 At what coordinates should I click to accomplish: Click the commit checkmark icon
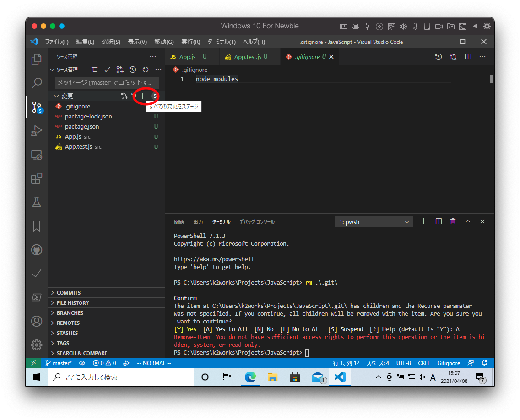point(107,70)
